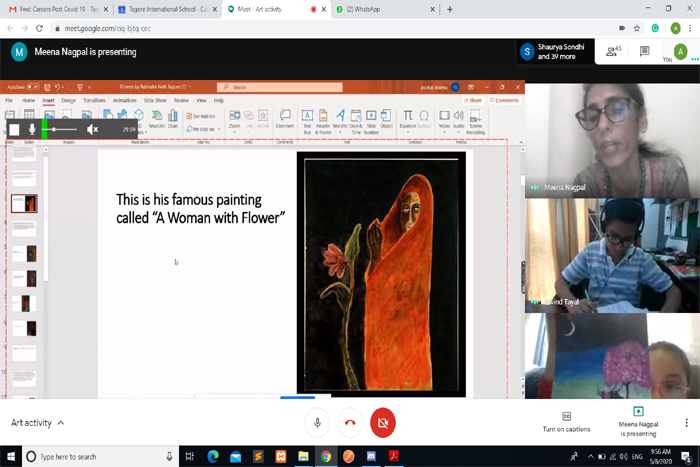
Task: Click the browser back arrow
Action: (10, 28)
